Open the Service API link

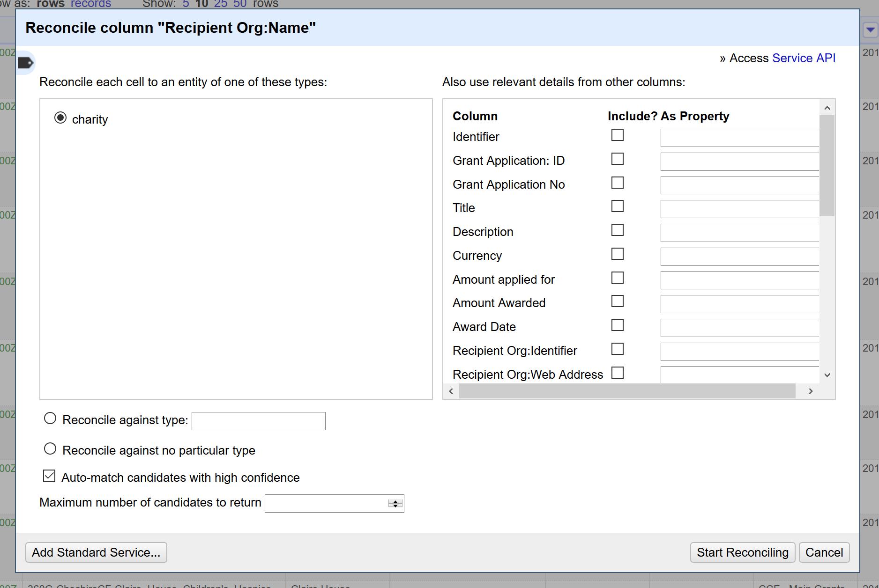click(x=804, y=58)
